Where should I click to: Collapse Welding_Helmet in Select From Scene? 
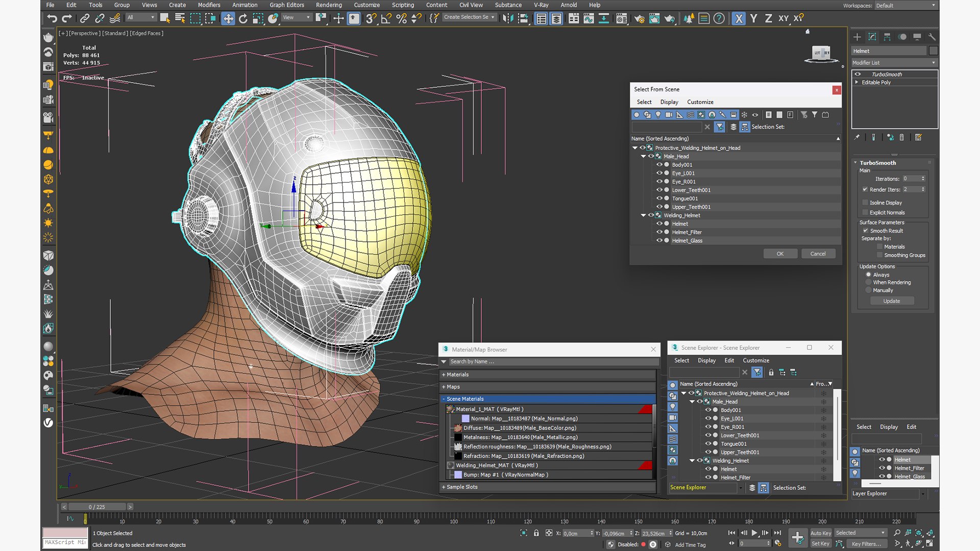click(643, 215)
